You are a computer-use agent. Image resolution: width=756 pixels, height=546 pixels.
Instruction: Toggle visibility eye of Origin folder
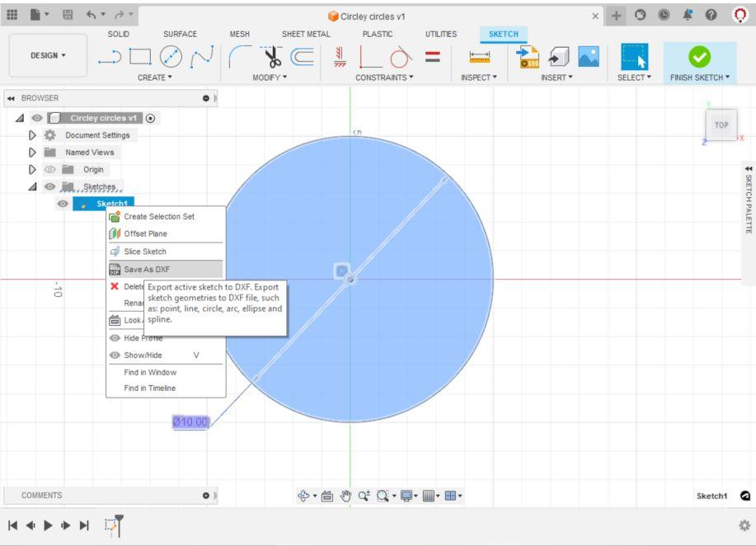point(49,169)
